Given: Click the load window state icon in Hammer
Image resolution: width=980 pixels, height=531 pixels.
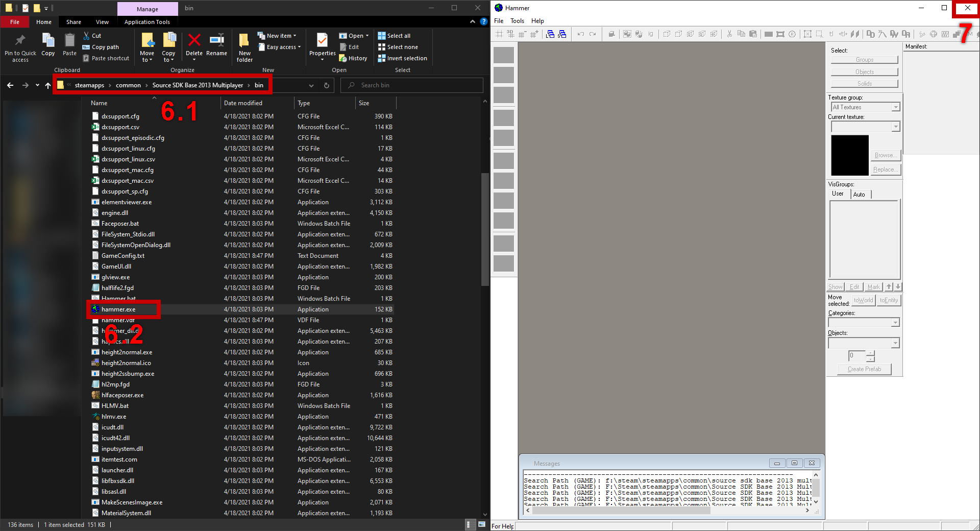Looking at the screenshot, I should click(x=550, y=34).
